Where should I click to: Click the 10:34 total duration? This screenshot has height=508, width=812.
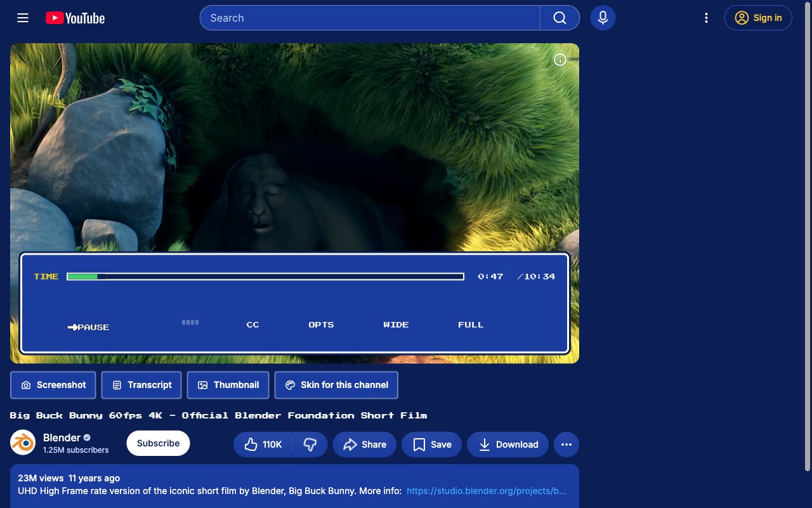coord(539,276)
